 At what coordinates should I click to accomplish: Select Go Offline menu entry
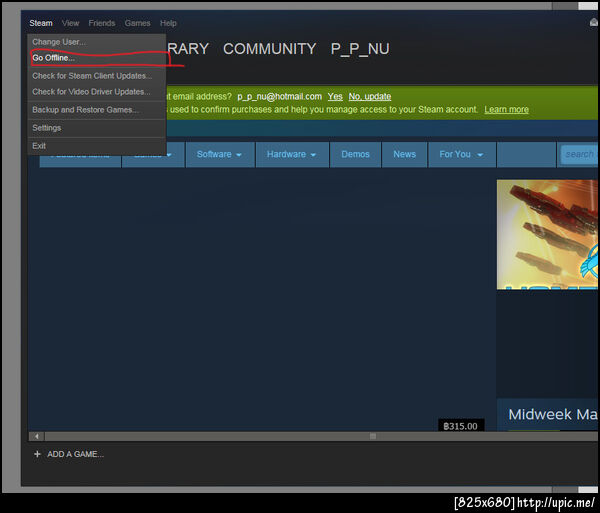click(96, 58)
